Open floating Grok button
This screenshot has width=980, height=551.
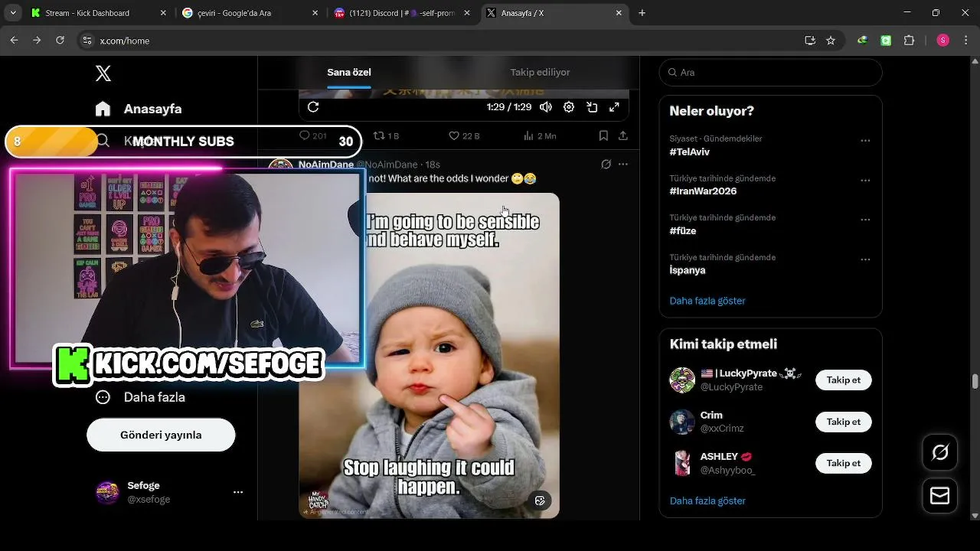click(x=939, y=453)
